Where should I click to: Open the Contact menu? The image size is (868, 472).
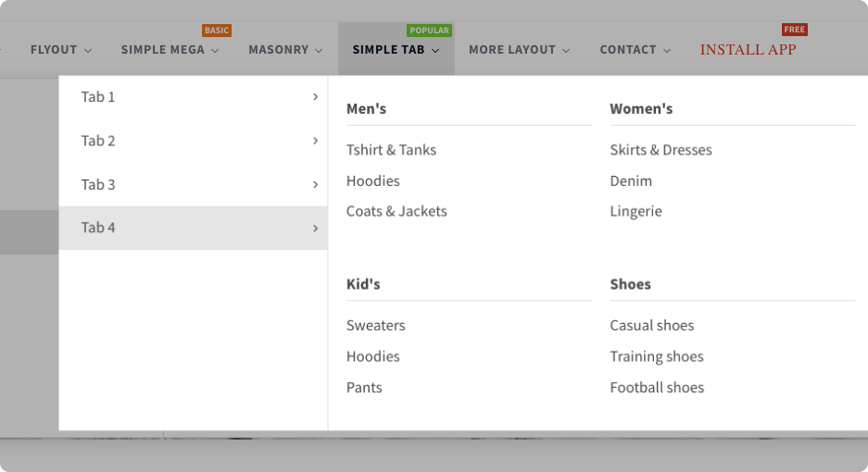pyautogui.click(x=635, y=50)
